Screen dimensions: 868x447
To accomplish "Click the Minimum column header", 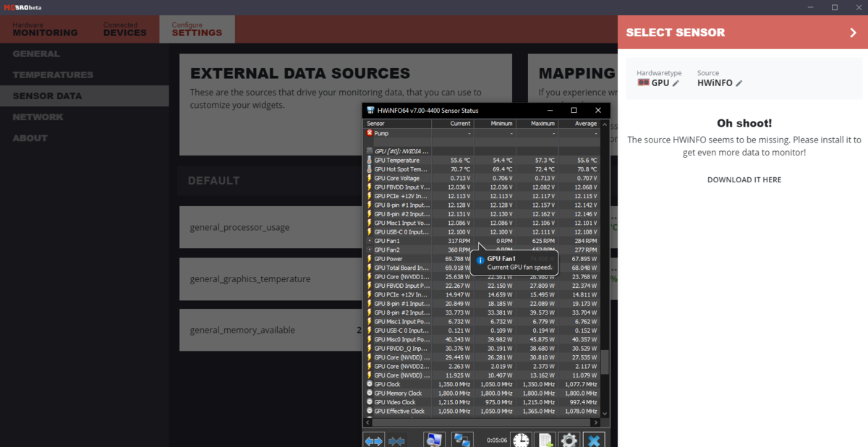I will tap(495, 124).
